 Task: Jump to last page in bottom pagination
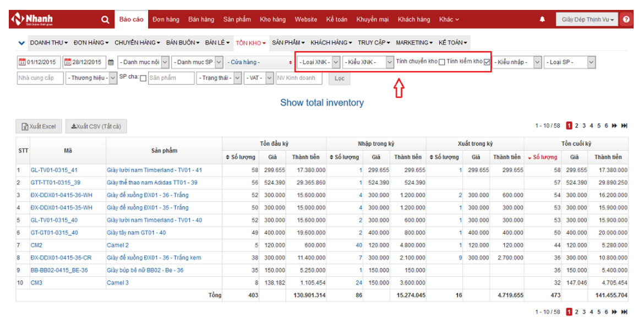624,312
